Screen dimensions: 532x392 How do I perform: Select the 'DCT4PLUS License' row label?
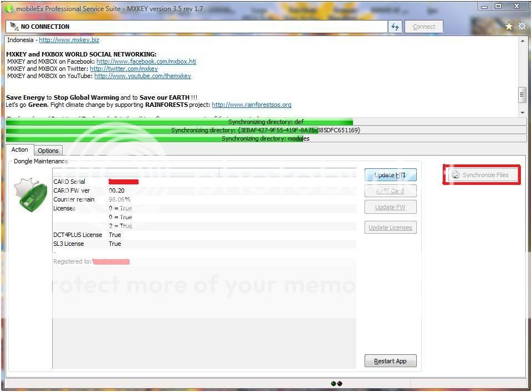78,235
